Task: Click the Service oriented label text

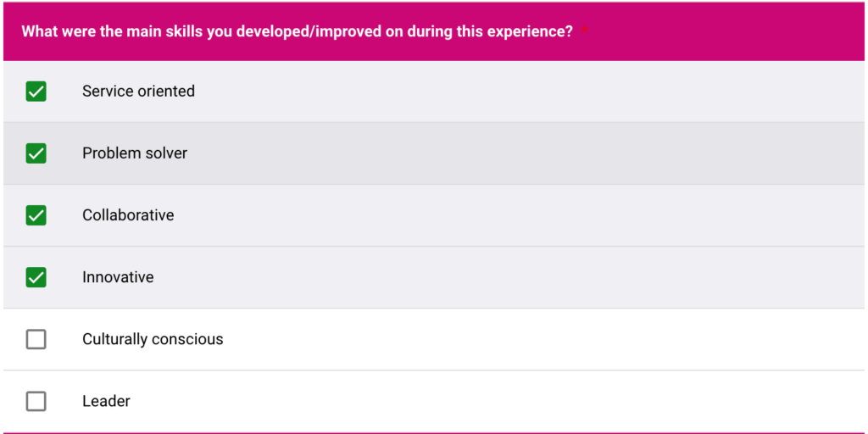Action: pos(138,92)
